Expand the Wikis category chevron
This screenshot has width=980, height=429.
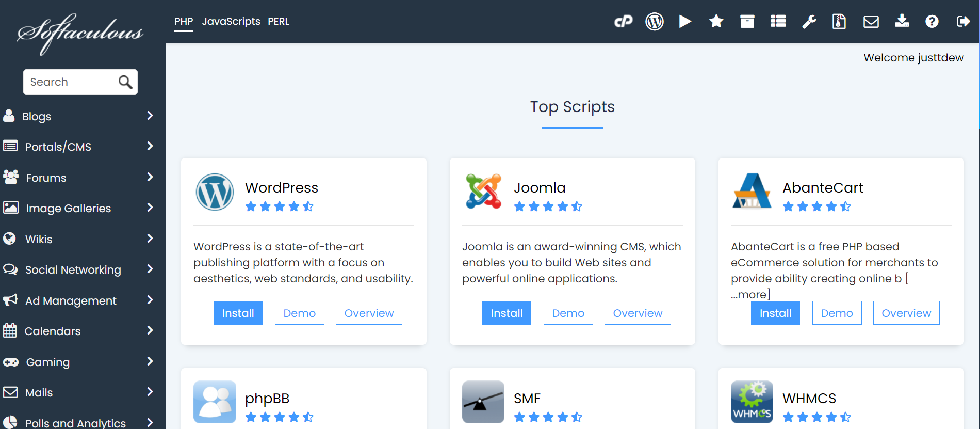pos(150,239)
